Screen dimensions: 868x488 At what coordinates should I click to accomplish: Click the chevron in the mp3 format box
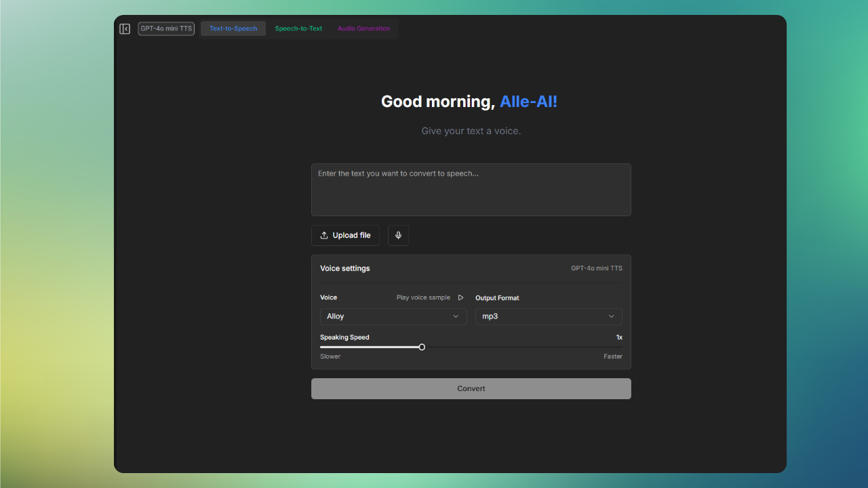click(611, 317)
